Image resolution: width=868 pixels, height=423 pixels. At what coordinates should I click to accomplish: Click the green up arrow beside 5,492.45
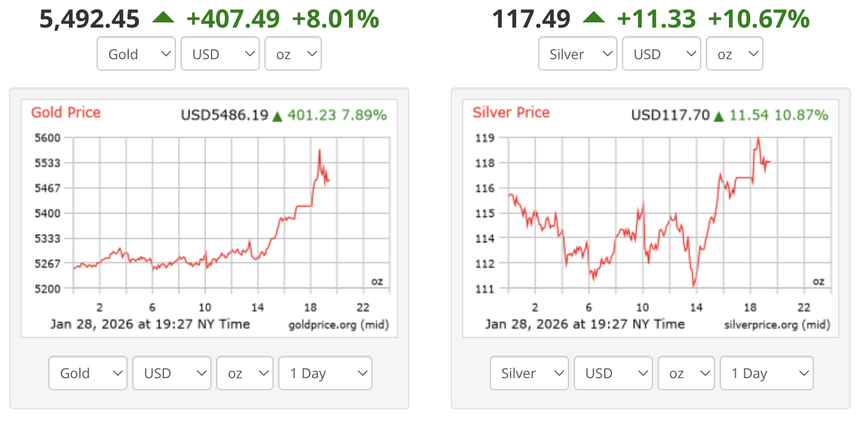163,18
